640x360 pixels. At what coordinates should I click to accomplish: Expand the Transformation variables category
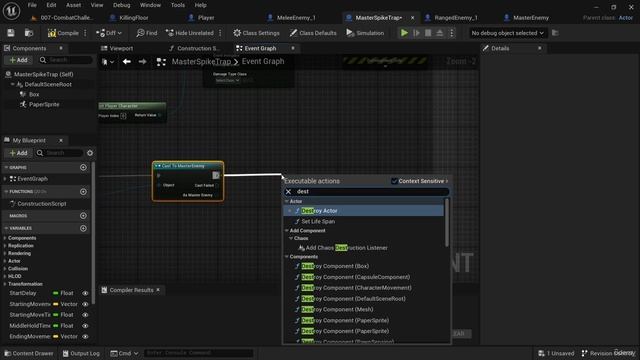(4, 284)
